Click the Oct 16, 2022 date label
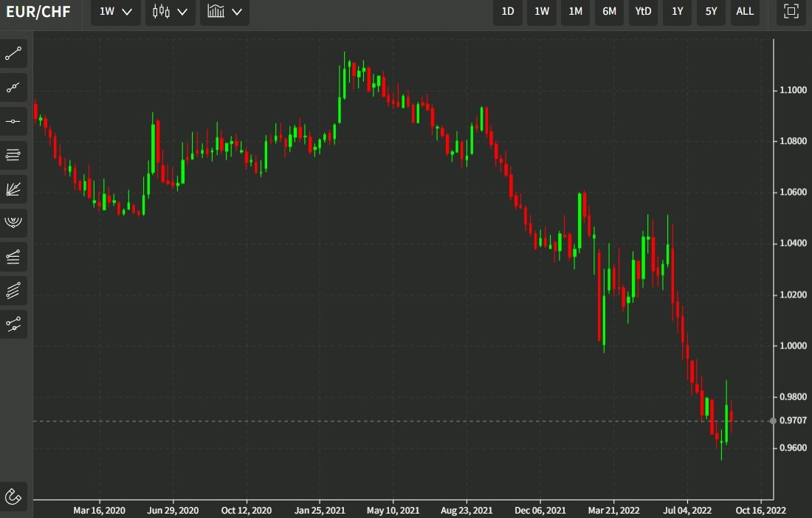This screenshot has width=812, height=518. pyautogui.click(x=761, y=510)
